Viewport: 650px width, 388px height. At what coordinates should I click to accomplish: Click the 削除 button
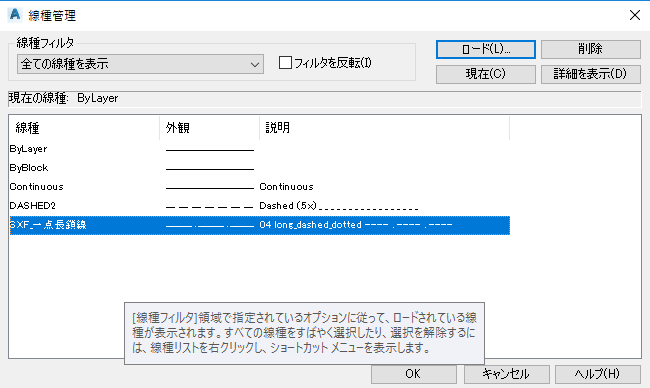click(590, 49)
